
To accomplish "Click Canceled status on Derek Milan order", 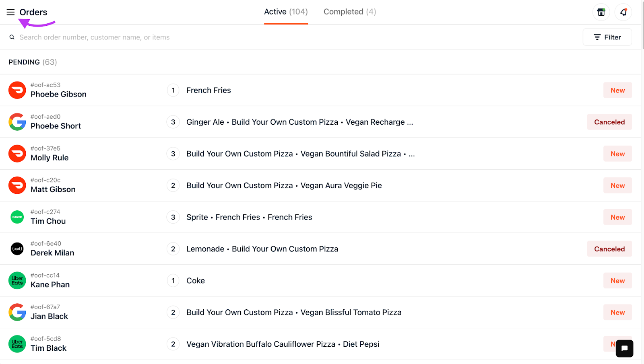I will pos(609,249).
